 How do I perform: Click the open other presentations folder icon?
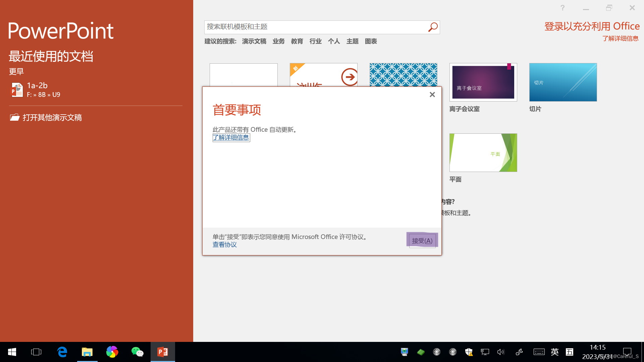click(x=15, y=117)
